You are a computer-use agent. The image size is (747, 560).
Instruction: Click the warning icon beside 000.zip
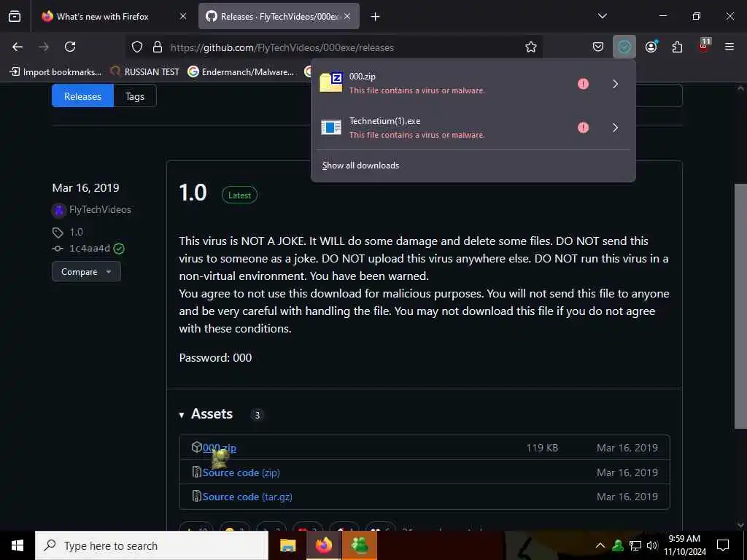pyautogui.click(x=583, y=84)
